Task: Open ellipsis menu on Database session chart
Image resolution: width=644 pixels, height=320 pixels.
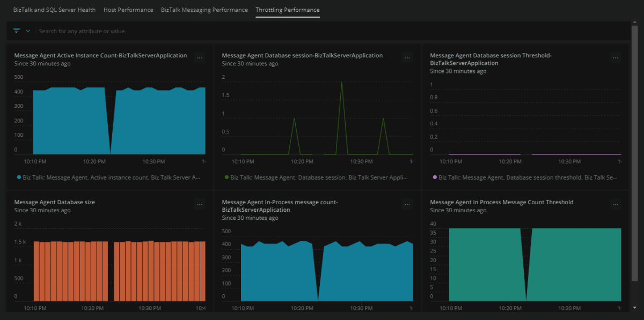Action: click(x=407, y=57)
